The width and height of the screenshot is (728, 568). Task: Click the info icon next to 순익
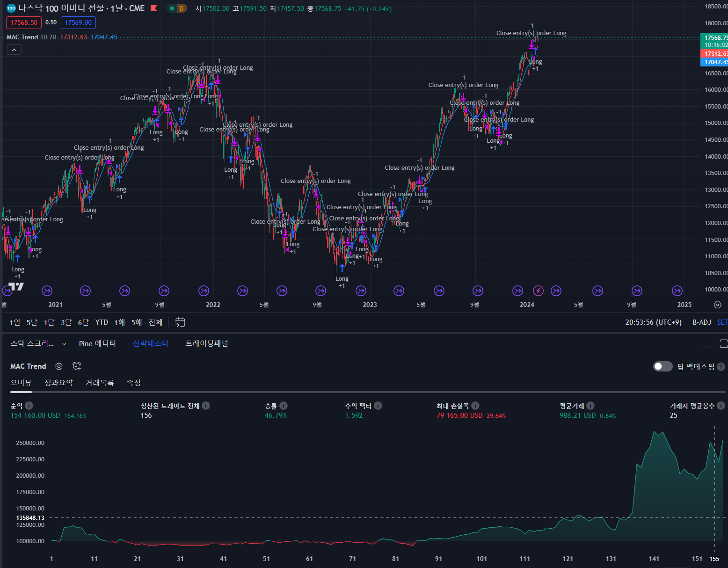(x=29, y=406)
